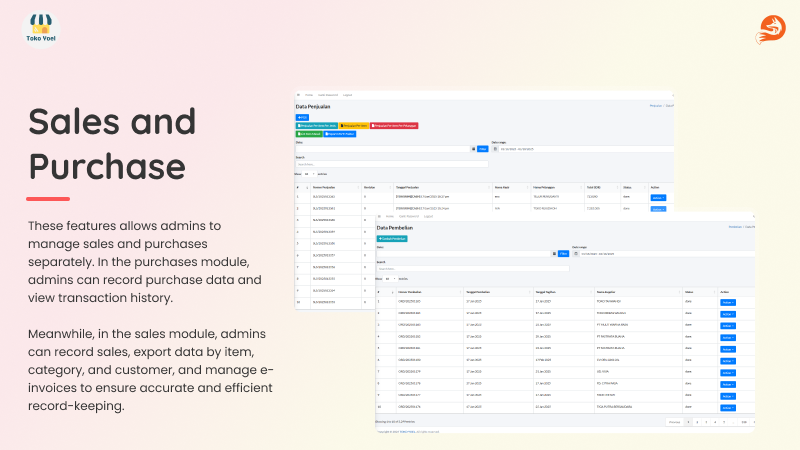
Task: Open Show entries dropdown in Data Pembelian
Action: [x=389, y=278]
